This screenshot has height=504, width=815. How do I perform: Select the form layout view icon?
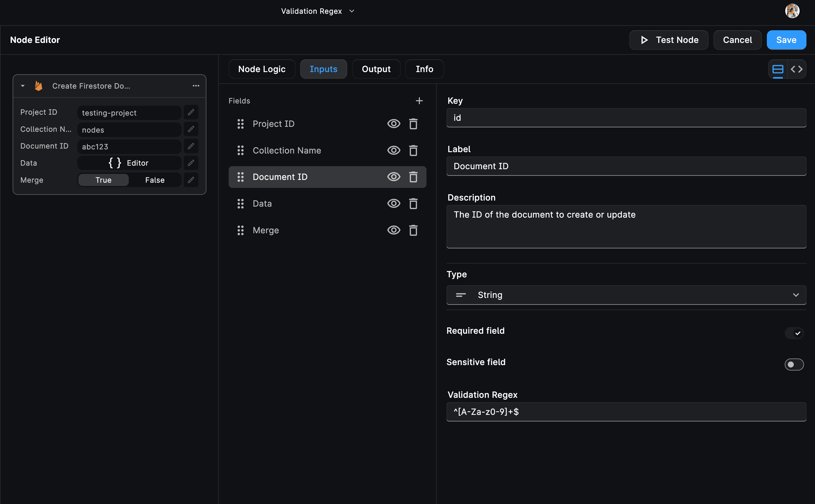778,69
